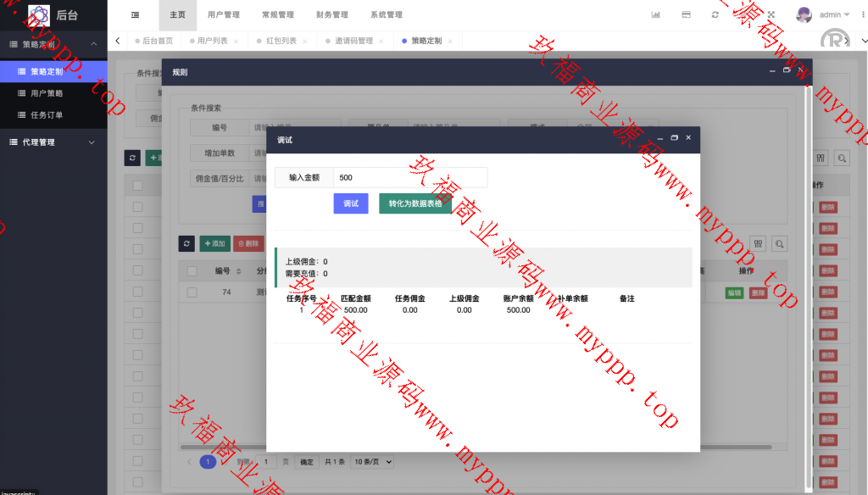
Task: Expand the 代理管理 sidebar menu
Action: (53, 142)
